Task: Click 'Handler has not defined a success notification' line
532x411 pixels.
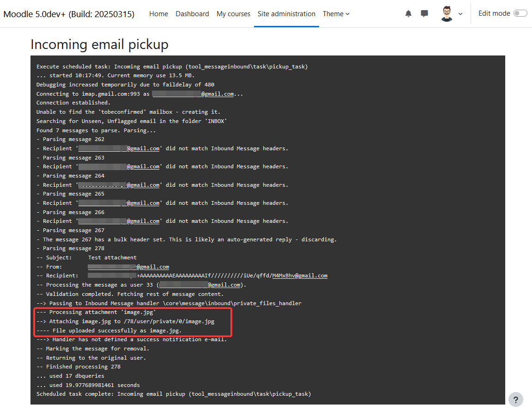Action: point(132,339)
